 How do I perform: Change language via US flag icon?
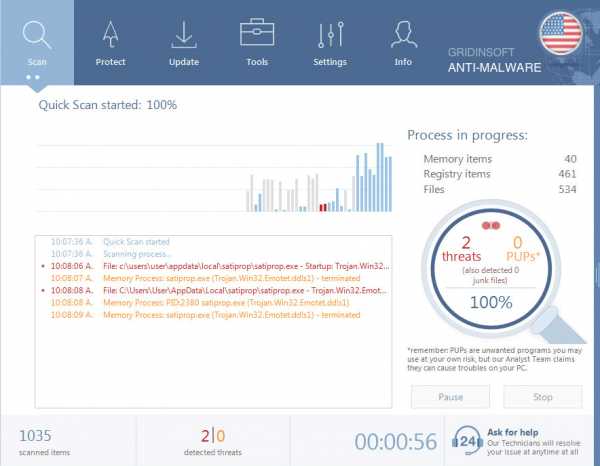tap(561, 33)
